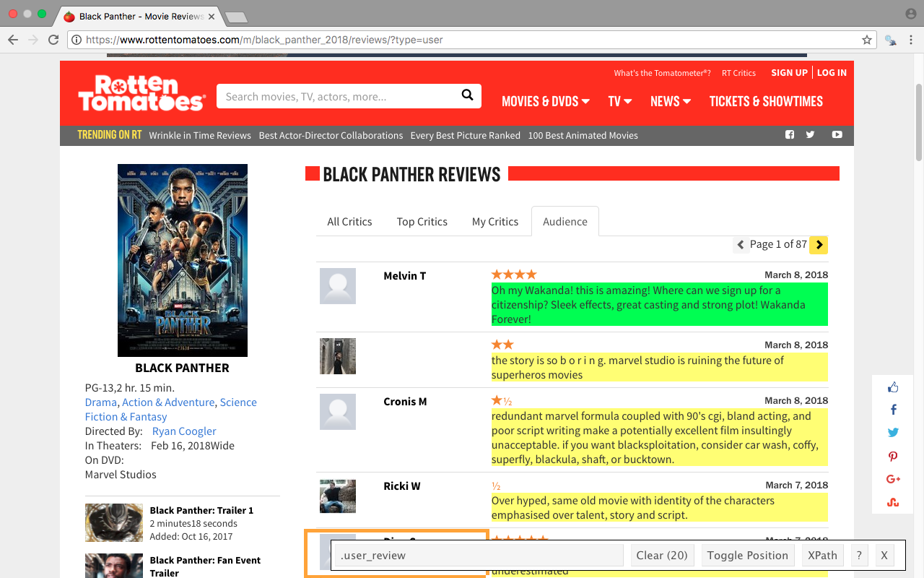924x578 pixels.
Task: Open Melvin T's avatar
Action: pyautogui.click(x=338, y=286)
